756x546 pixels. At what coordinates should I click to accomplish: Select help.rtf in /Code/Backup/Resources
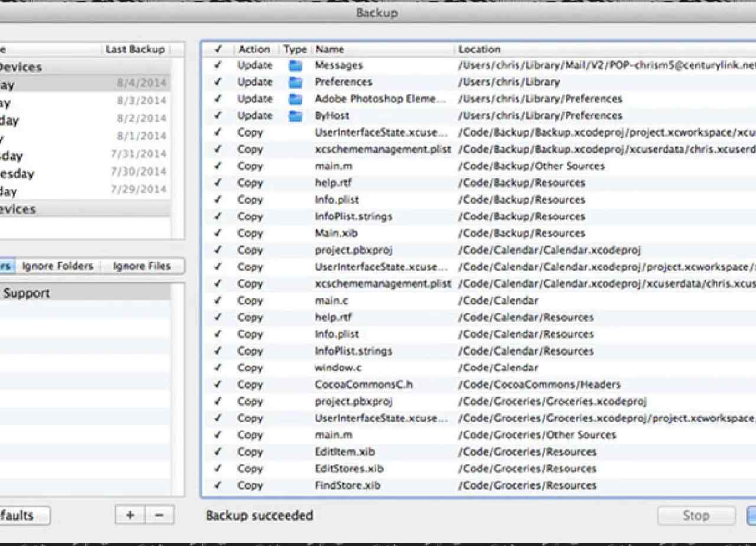tap(334, 183)
